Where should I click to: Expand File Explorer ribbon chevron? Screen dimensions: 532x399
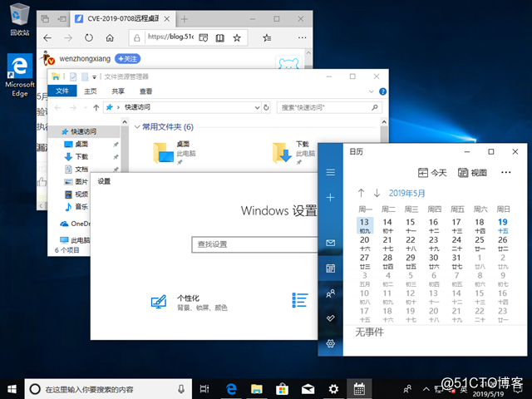point(372,91)
